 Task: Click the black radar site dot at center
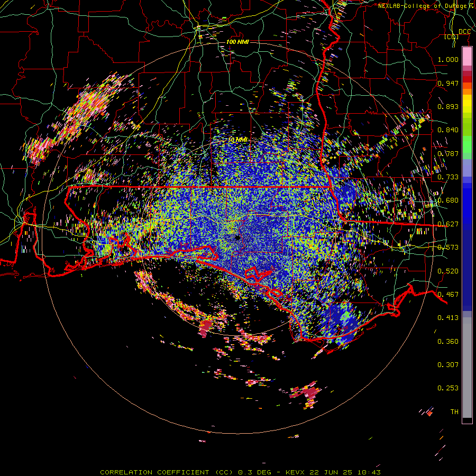237,237
